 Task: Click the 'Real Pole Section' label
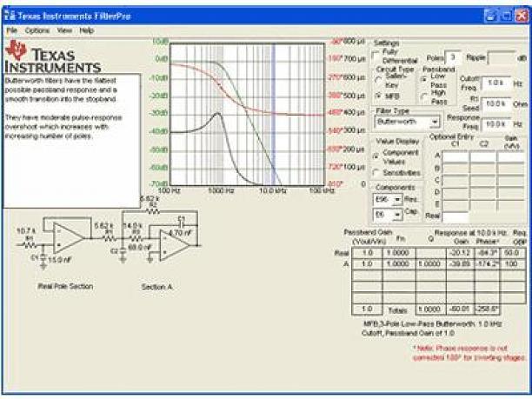click(x=65, y=286)
